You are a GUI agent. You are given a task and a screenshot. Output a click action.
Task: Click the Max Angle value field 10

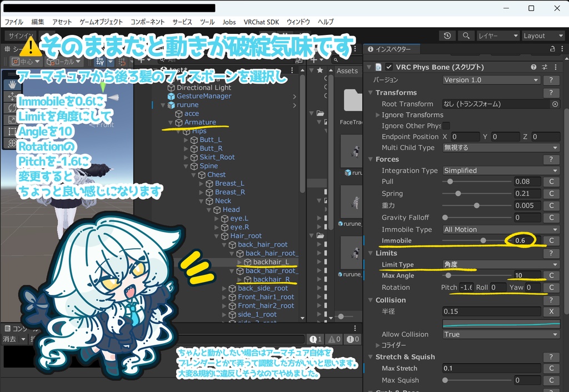pos(527,275)
